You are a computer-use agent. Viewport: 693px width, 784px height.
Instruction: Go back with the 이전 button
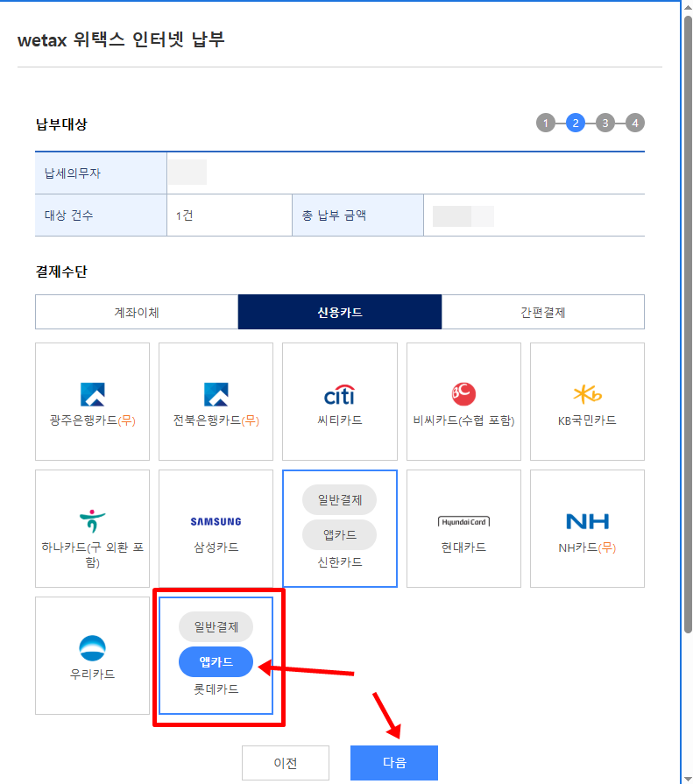[286, 762]
